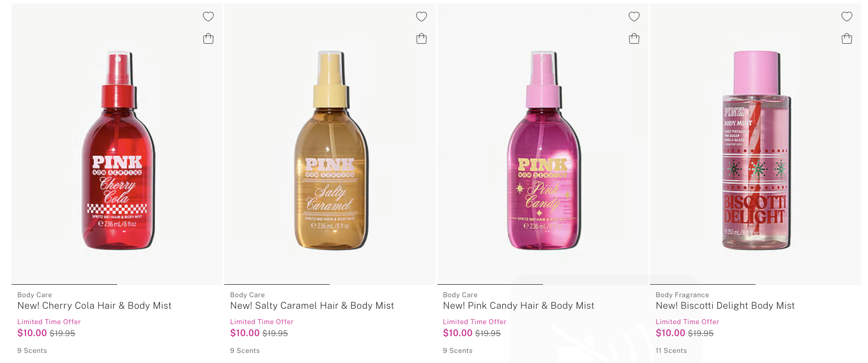
Task: Favorite the Biscotti Delight Body Mist
Action: 847,17
